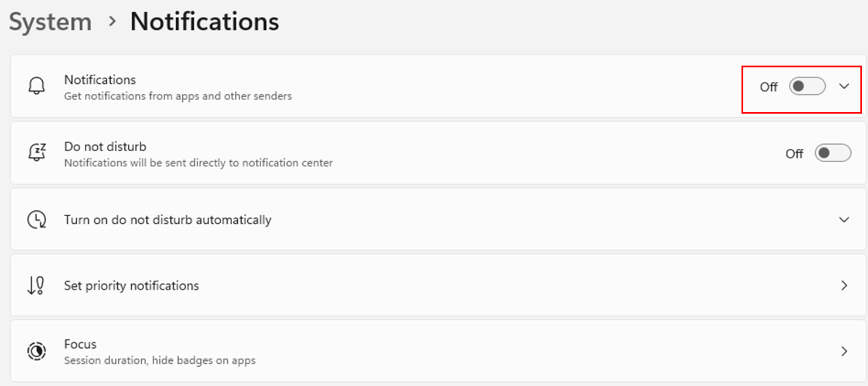Click the Notifications page heading

[204, 22]
